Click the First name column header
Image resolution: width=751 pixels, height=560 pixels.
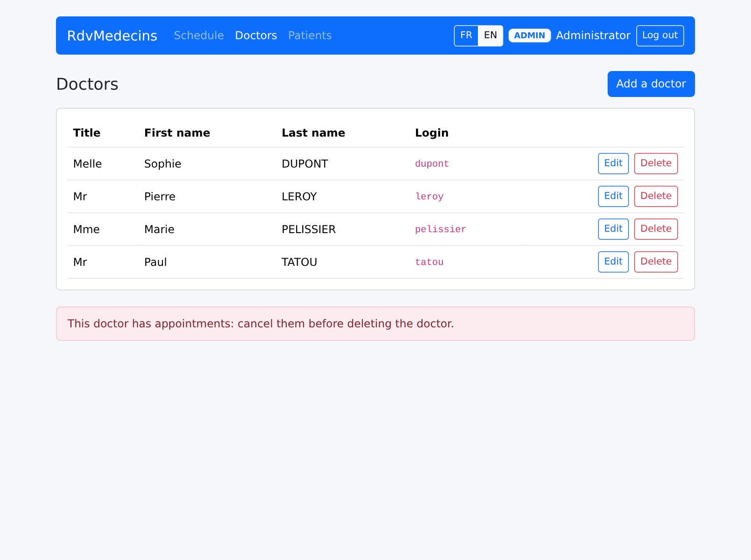coord(177,133)
